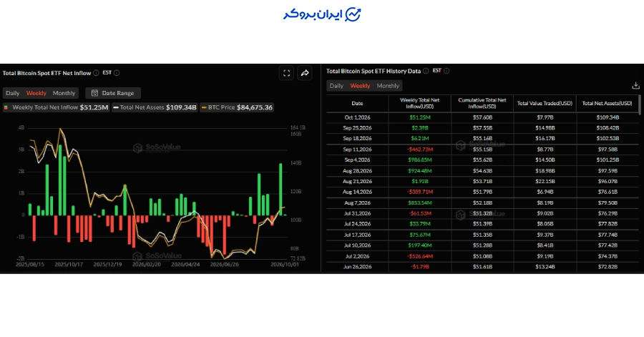Open the Date Range picker
This screenshot has width=644, height=337.
(113, 93)
